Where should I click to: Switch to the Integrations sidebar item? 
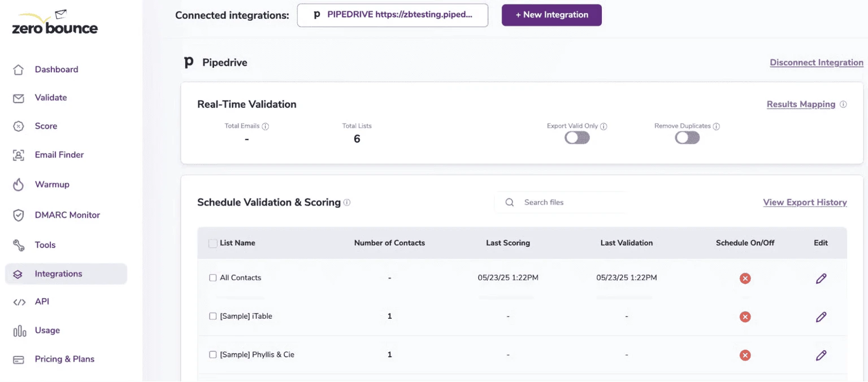[59, 274]
